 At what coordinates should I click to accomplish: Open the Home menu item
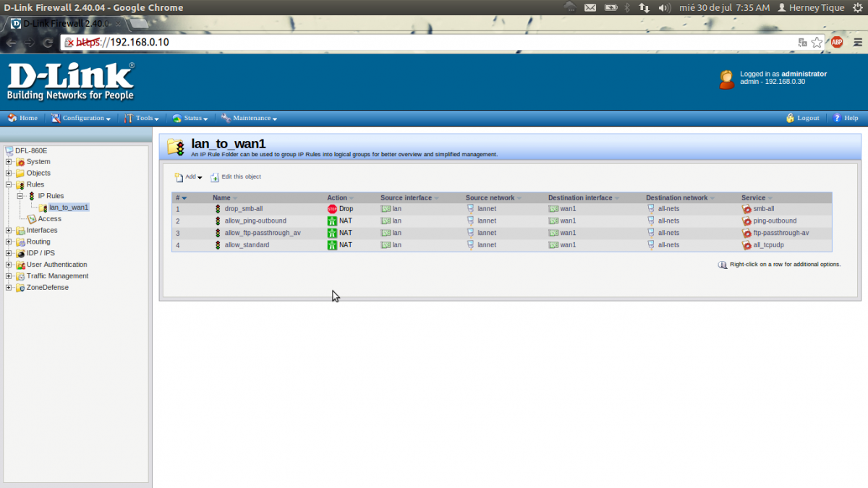click(x=22, y=118)
